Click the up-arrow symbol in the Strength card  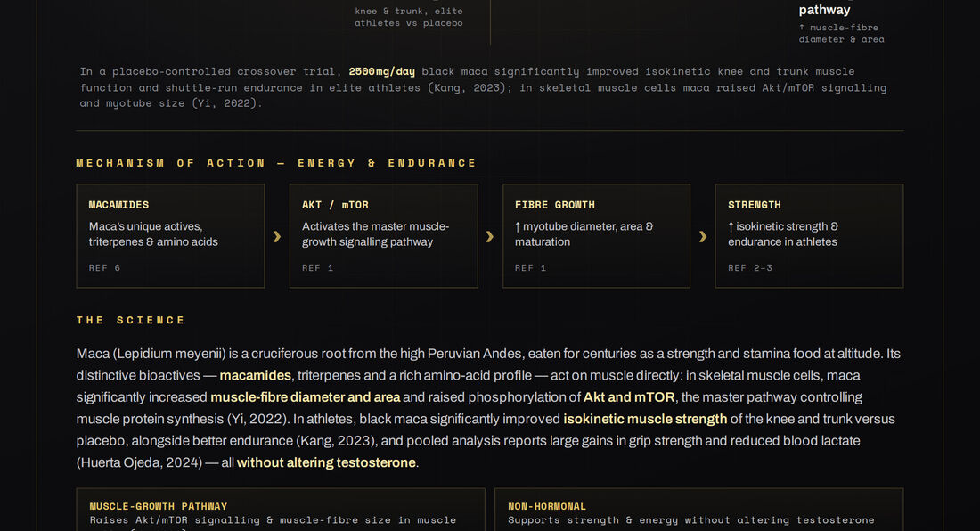pyautogui.click(x=731, y=226)
